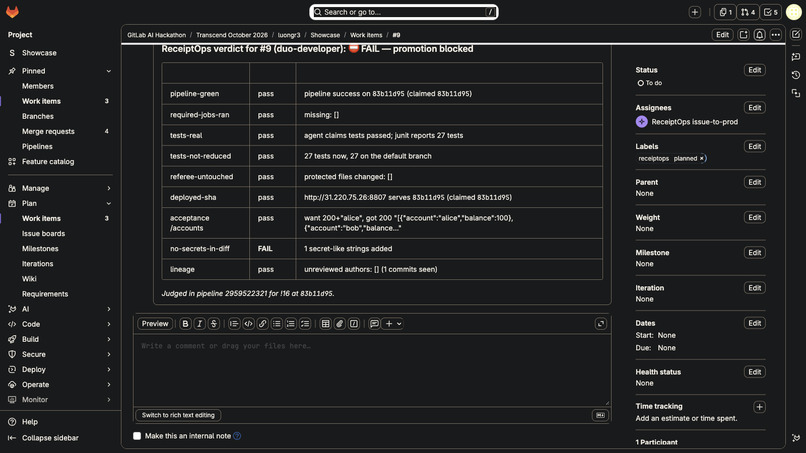Insert quick action slash command icon
Image resolution: width=806 pixels, height=453 pixels.
pos(354,323)
